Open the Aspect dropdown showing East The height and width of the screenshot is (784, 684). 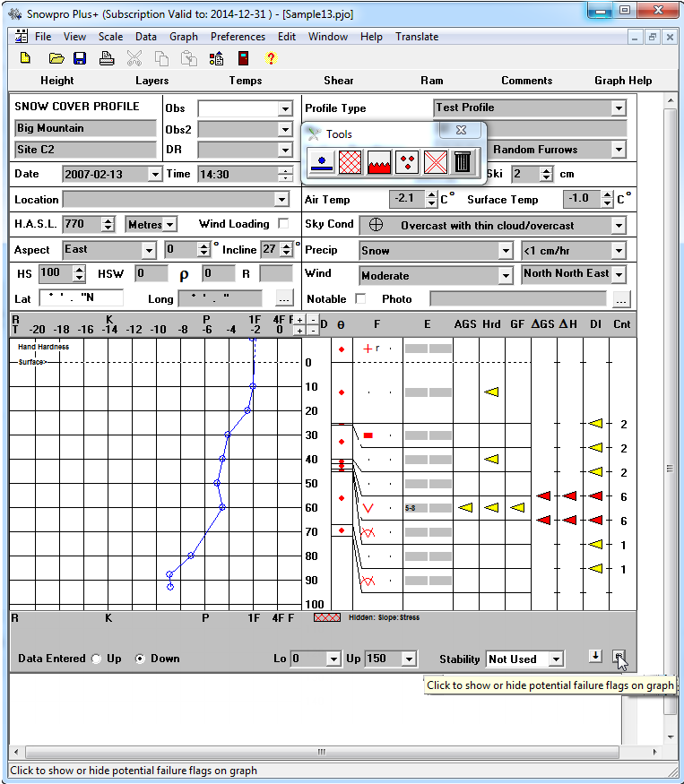click(148, 249)
